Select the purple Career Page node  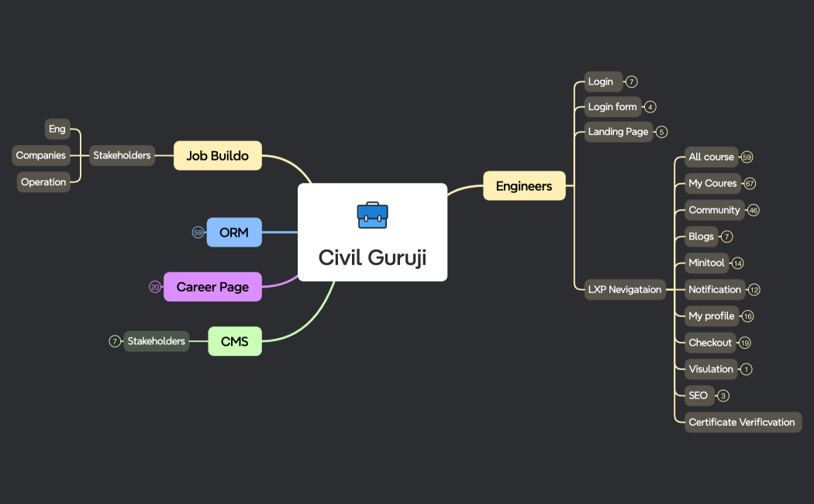212,287
